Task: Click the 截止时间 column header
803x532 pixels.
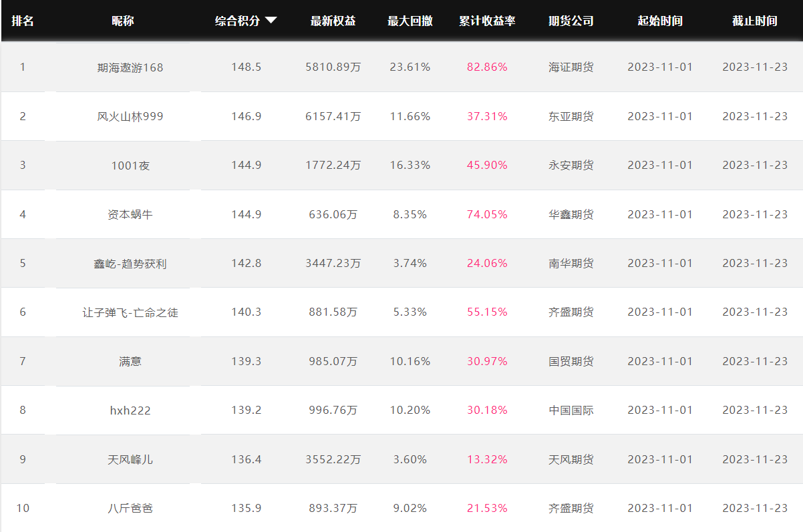Action: (x=755, y=21)
